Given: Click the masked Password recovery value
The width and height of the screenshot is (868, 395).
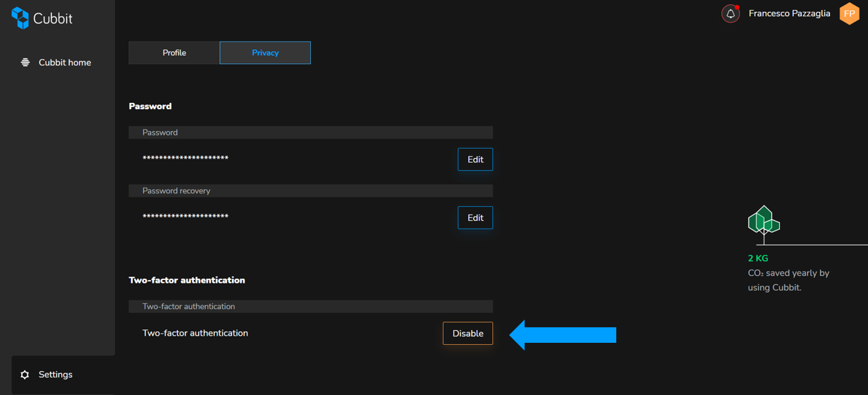Looking at the screenshot, I should click(185, 217).
